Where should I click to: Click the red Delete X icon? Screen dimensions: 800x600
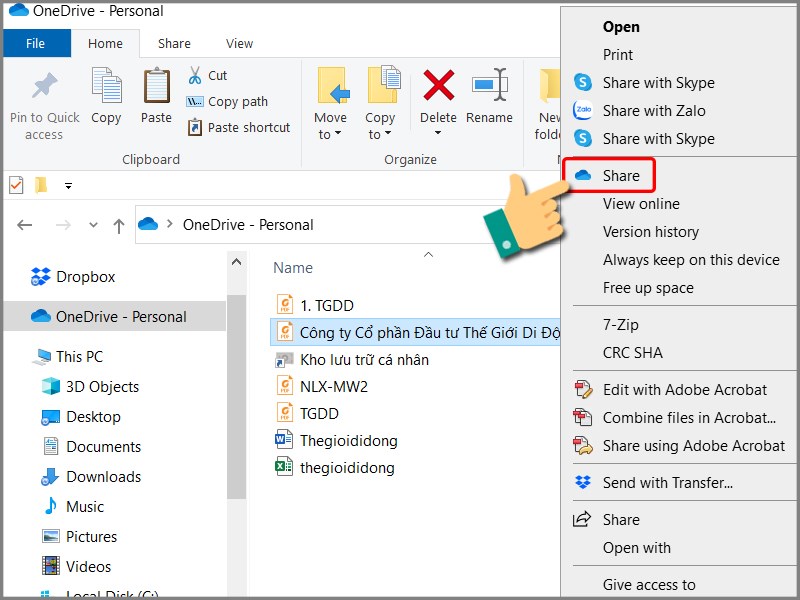(x=438, y=85)
